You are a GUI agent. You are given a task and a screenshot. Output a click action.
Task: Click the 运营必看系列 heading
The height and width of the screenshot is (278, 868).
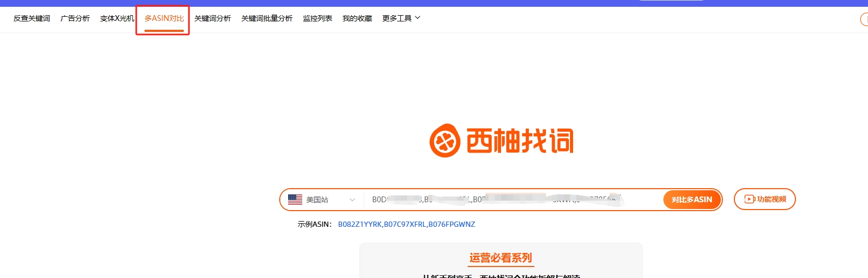point(501,258)
